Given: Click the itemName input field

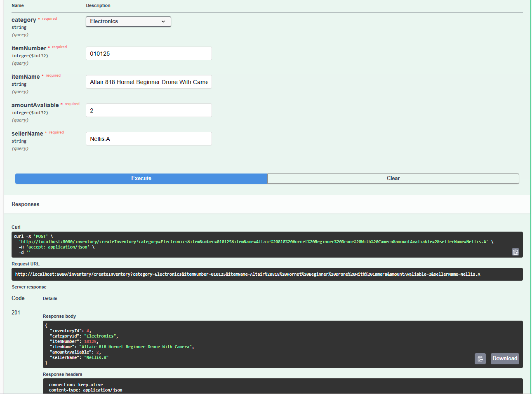Looking at the screenshot, I should click(x=148, y=82).
